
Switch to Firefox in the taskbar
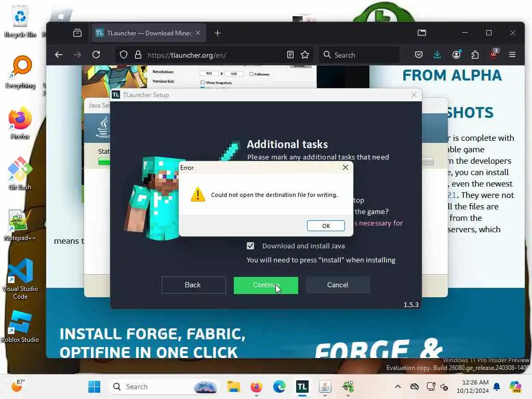click(x=256, y=387)
